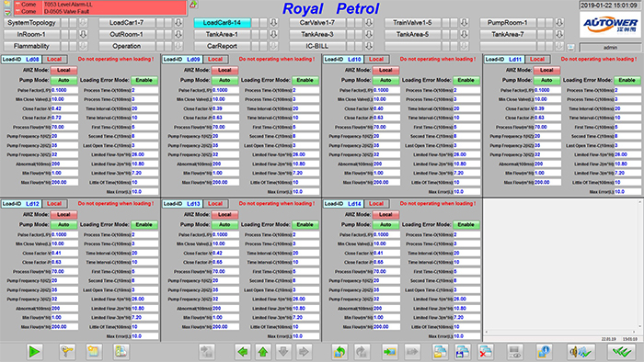Click the SystemTopology button

click(31, 23)
